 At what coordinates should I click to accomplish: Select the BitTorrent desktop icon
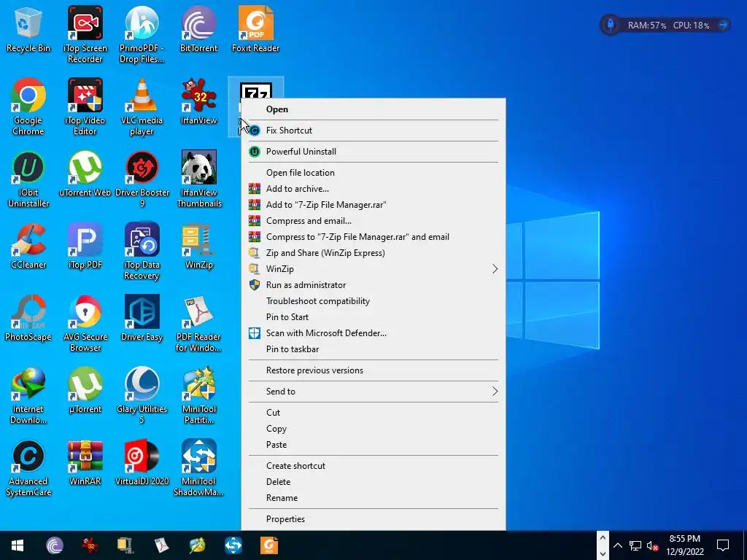click(198, 29)
